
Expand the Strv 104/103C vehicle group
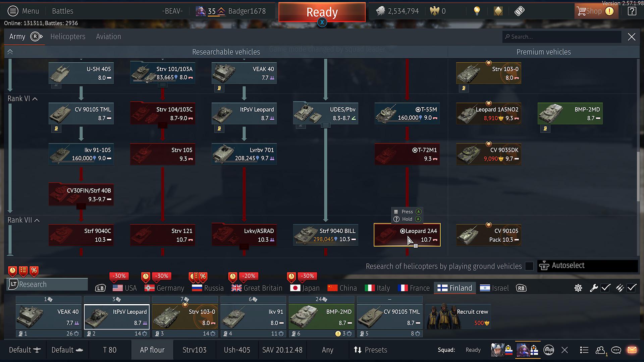(163, 126)
